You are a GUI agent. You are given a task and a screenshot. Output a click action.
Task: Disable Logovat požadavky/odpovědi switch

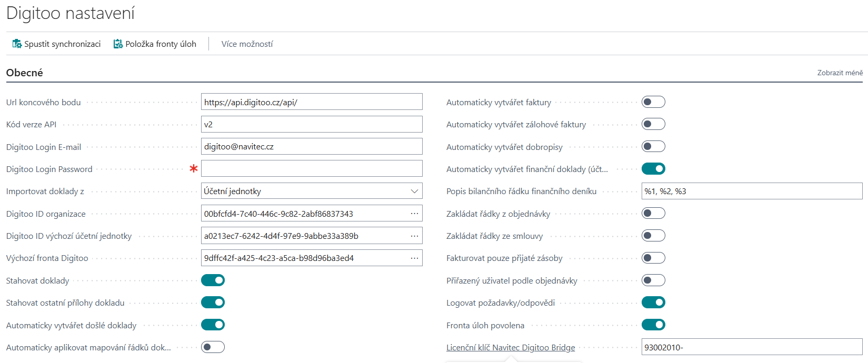pos(653,302)
